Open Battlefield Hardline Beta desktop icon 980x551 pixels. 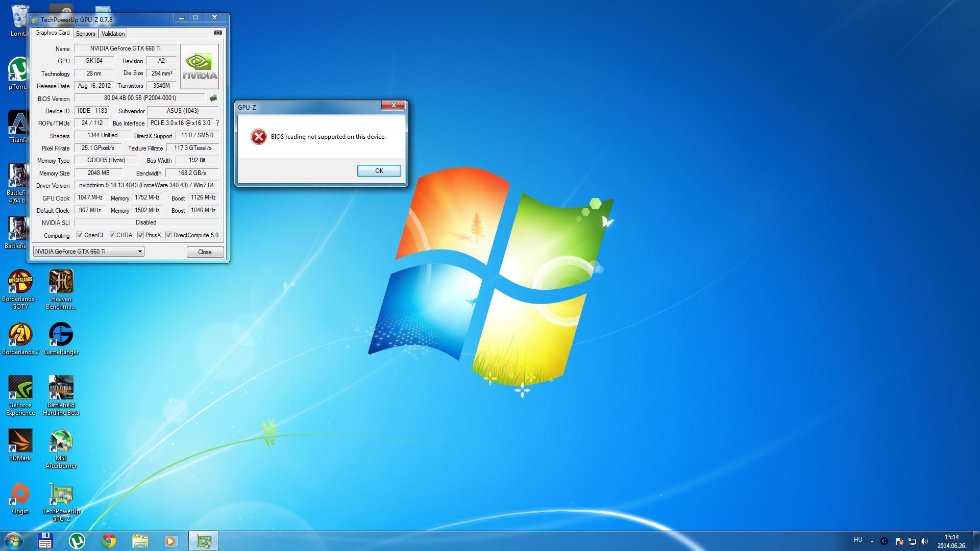pyautogui.click(x=61, y=396)
